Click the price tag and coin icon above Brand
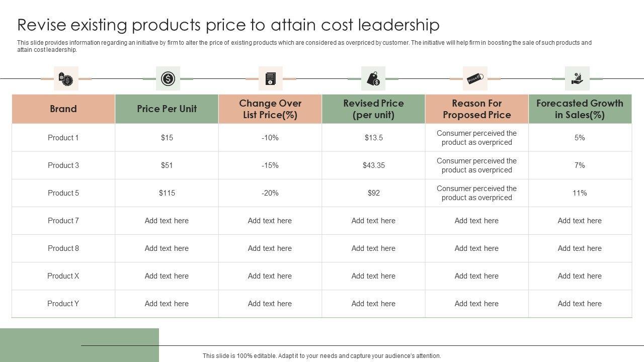The width and height of the screenshot is (644, 362). pos(66,78)
